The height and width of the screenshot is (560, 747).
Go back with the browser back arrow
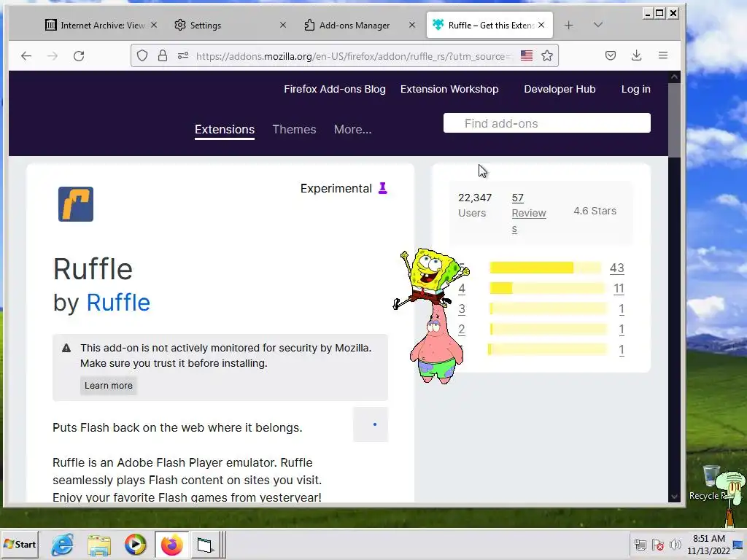(26, 56)
